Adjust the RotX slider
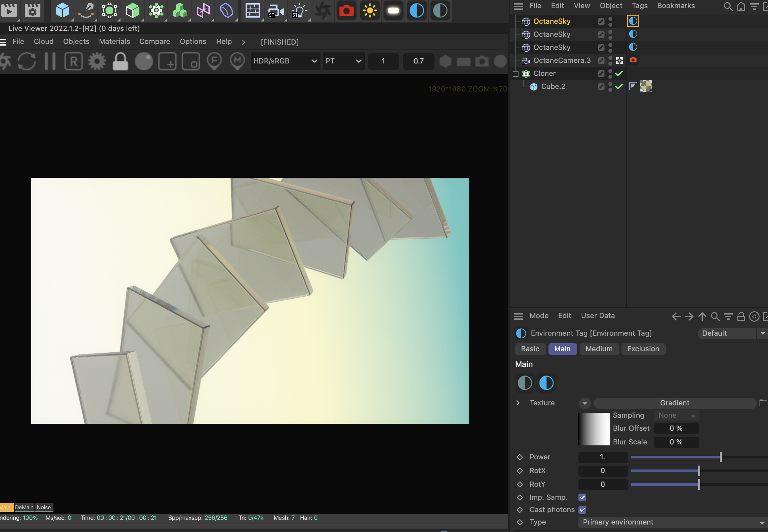 pyautogui.click(x=699, y=471)
